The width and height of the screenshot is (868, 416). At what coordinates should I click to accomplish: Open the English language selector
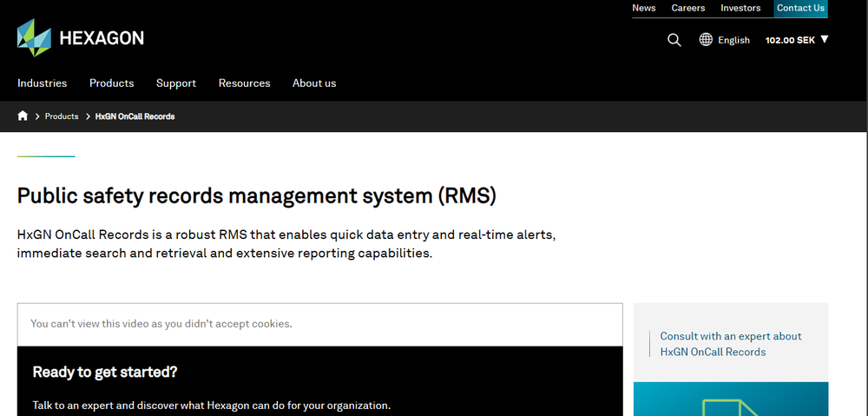(x=733, y=40)
